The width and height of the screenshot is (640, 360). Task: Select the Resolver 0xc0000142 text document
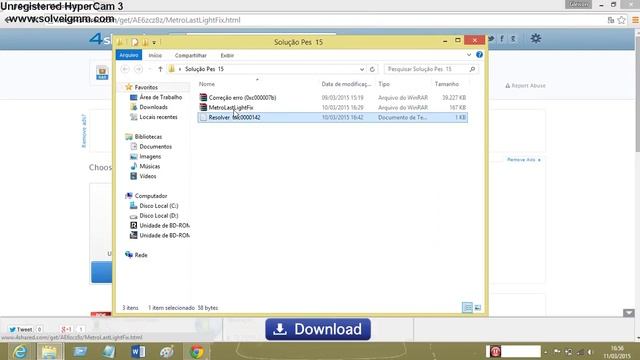(x=234, y=118)
